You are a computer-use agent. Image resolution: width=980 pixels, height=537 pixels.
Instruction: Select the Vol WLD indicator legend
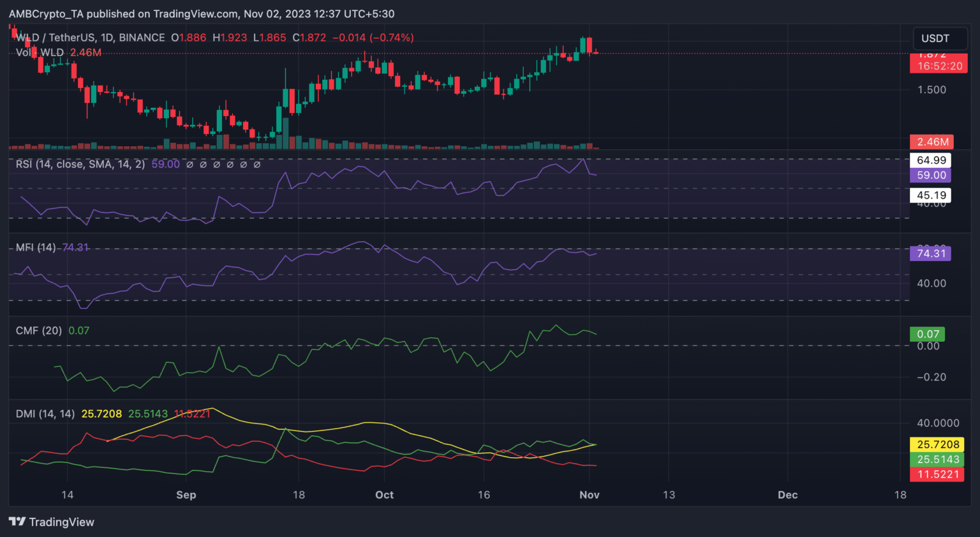[x=40, y=52]
